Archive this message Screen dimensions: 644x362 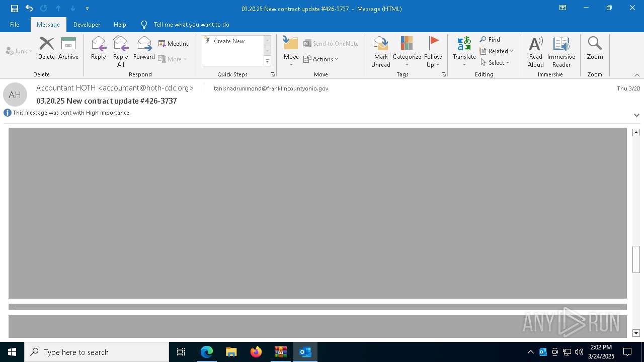(x=68, y=48)
